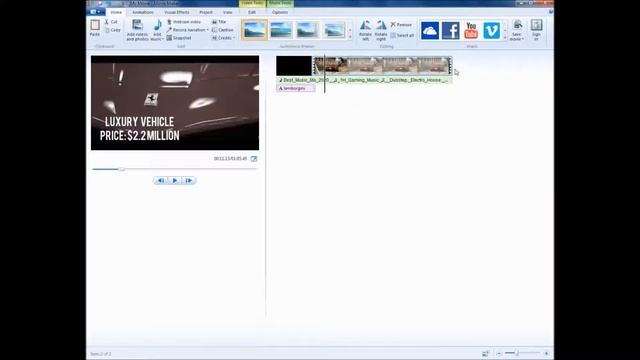This screenshot has height=360, width=640.
Task: Remove the selected item
Action: (x=401, y=25)
